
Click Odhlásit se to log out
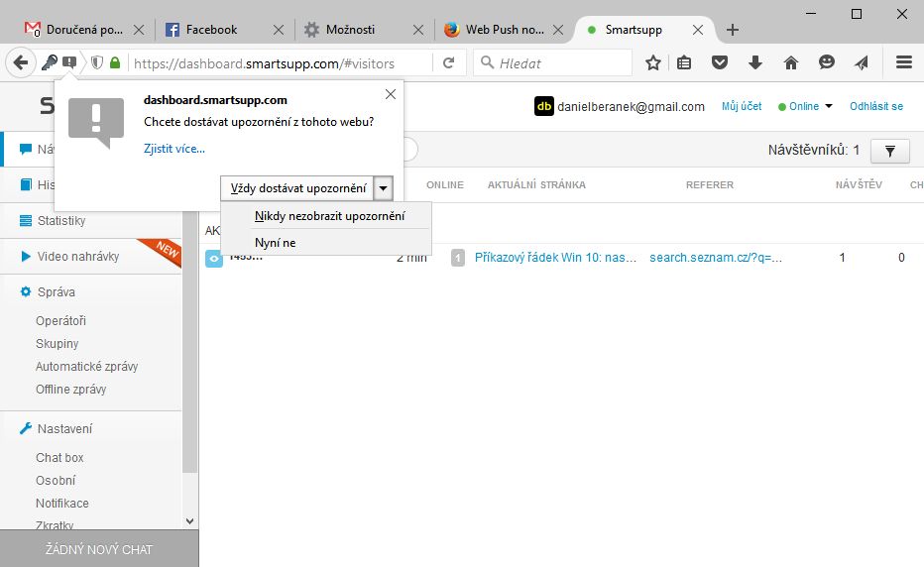[x=875, y=106]
